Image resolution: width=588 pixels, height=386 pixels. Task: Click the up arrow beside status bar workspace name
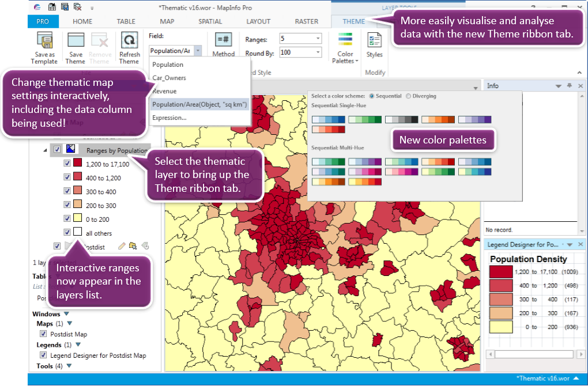tap(576, 379)
